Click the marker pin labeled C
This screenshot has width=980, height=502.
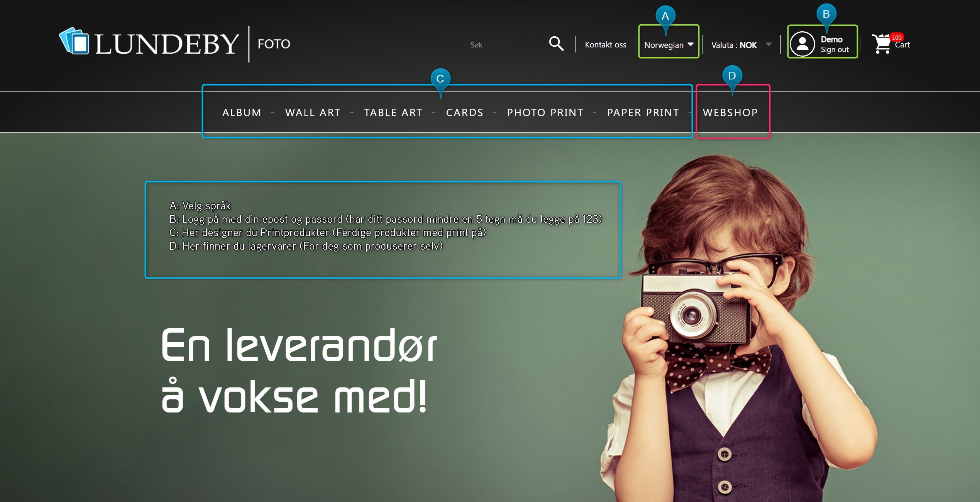(x=440, y=79)
